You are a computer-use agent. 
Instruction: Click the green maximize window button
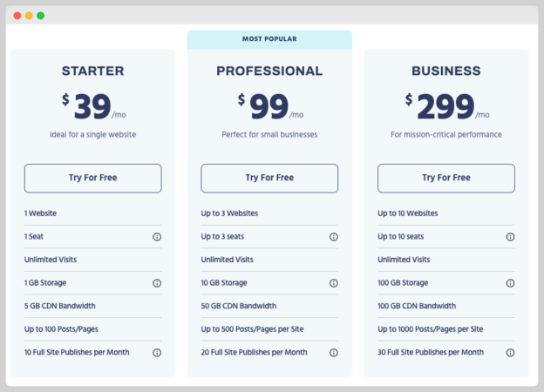pos(40,16)
